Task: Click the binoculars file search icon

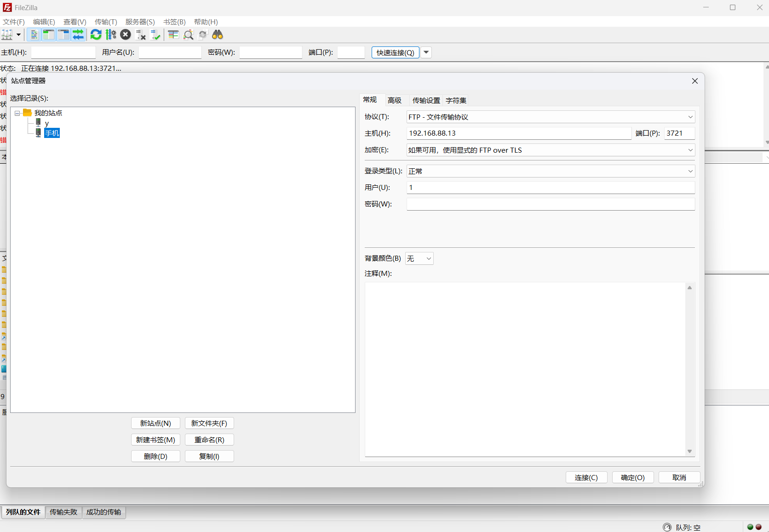Action: pyautogui.click(x=218, y=35)
